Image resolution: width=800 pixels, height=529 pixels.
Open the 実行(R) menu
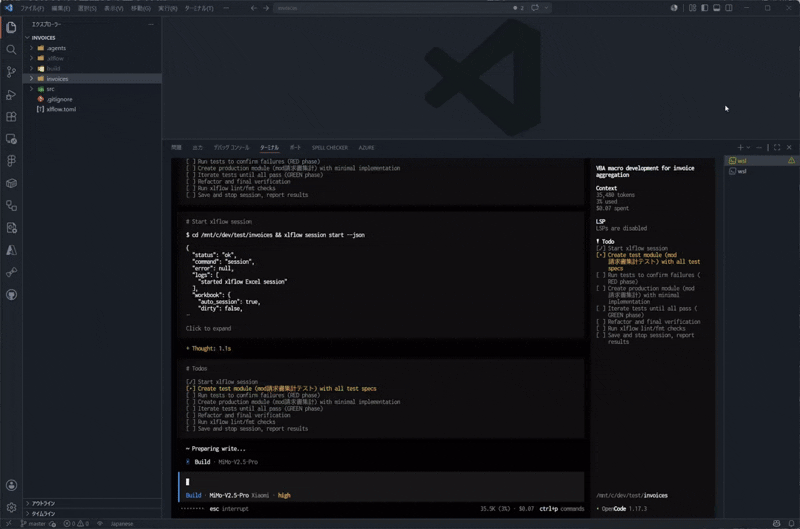coord(168,8)
